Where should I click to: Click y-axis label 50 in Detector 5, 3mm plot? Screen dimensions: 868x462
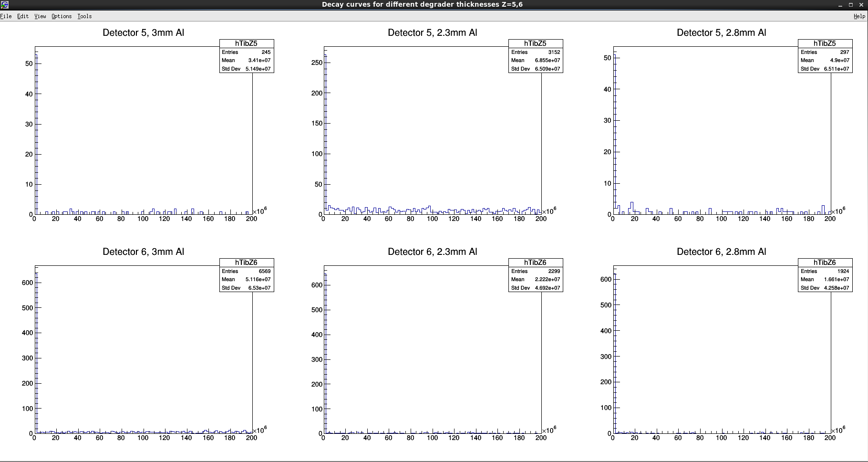pos(29,63)
